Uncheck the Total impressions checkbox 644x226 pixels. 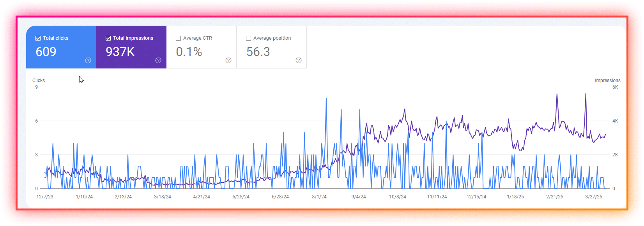pyautogui.click(x=108, y=38)
